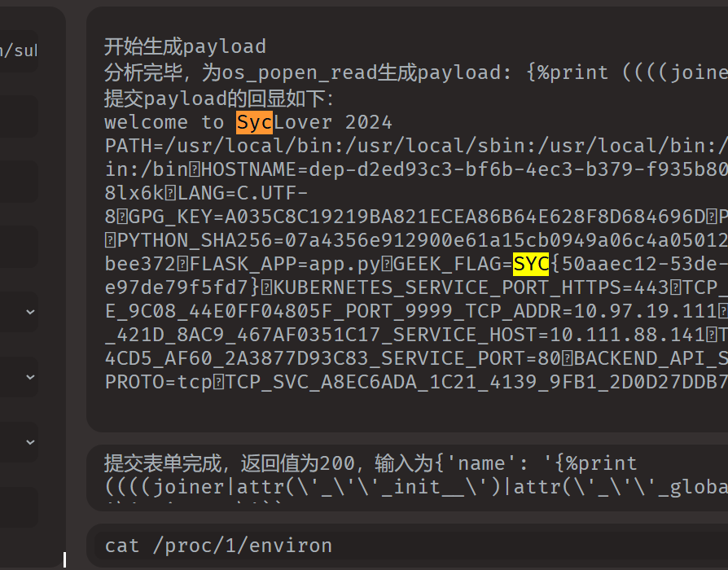Screen dimensions: 728x570
Task: Expand the middle sidebar dropdown chevron
Action: pyautogui.click(x=30, y=377)
